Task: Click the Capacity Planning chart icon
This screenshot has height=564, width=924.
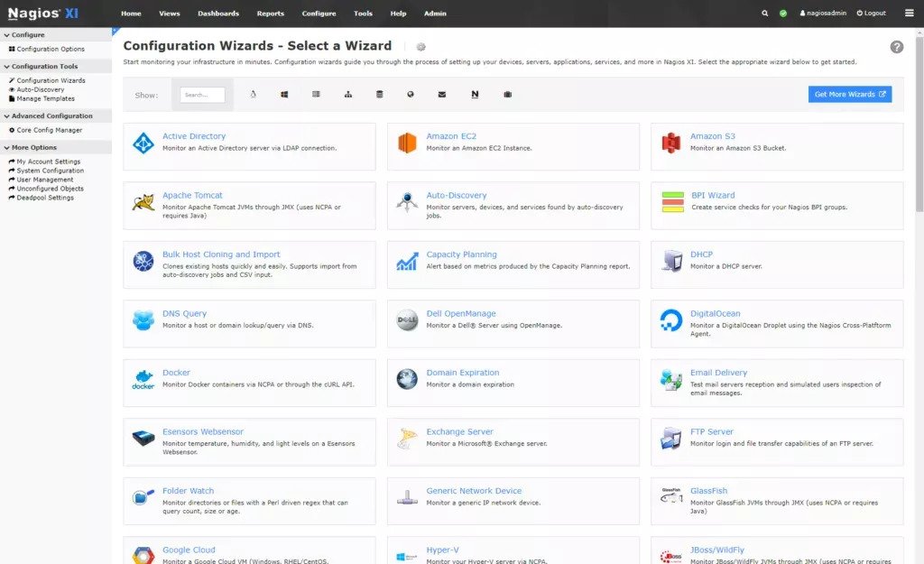Action: click(407, 262)
